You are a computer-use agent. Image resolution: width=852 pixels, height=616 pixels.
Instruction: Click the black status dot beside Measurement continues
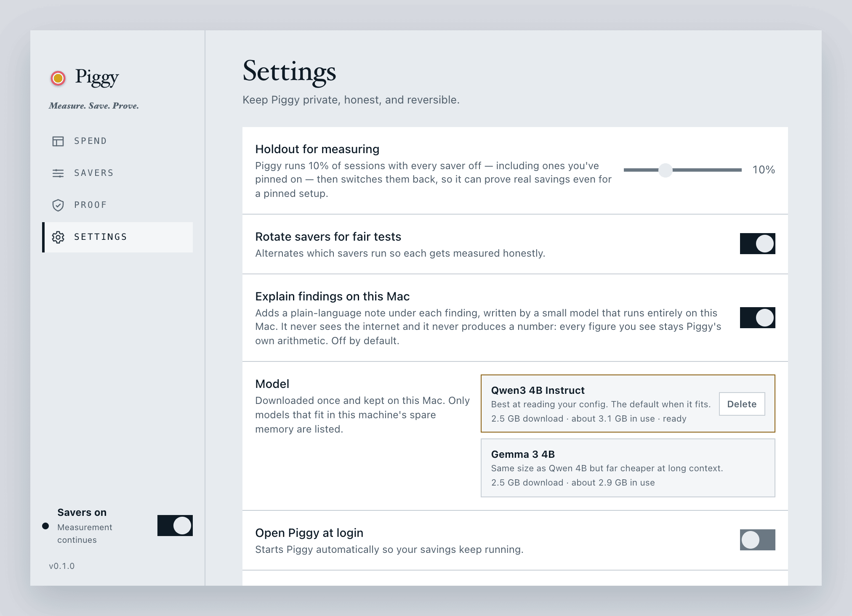tap(45, 526)
